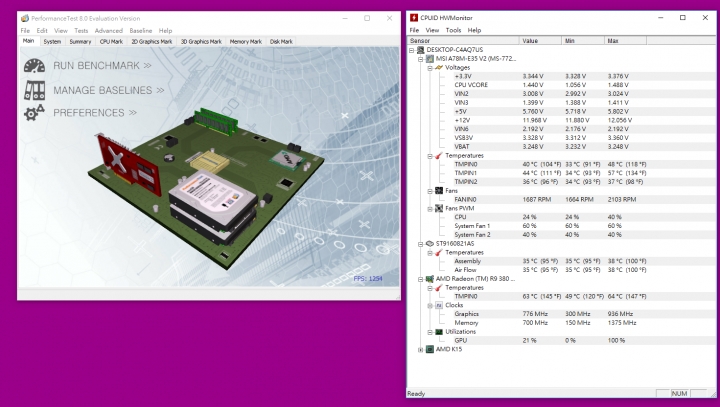
Task: Click the green RAM sticks on the motherboard
Action: (215, 120)
